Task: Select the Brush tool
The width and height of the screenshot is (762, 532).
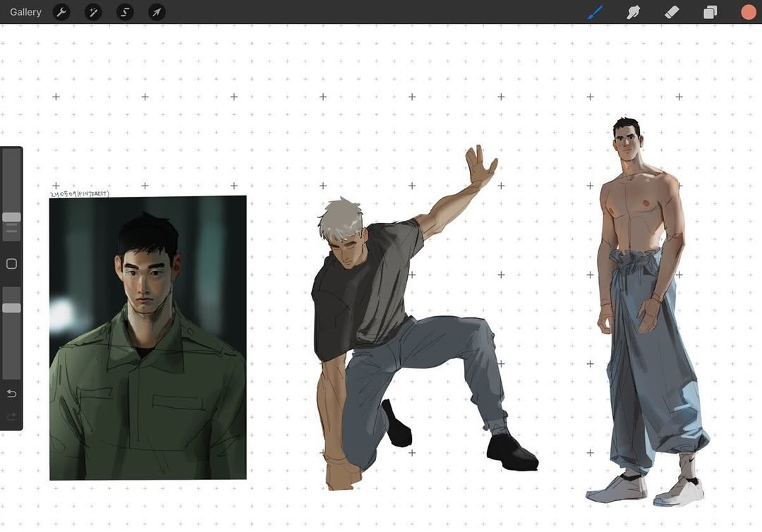Action: point(595,12)
